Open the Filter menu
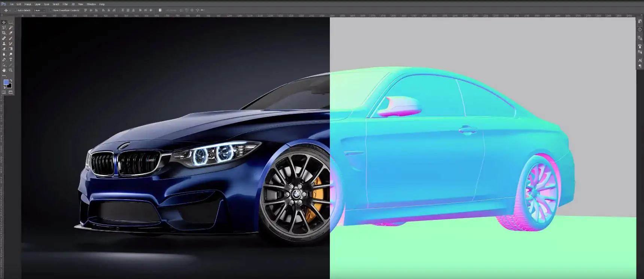 [65, 4]
